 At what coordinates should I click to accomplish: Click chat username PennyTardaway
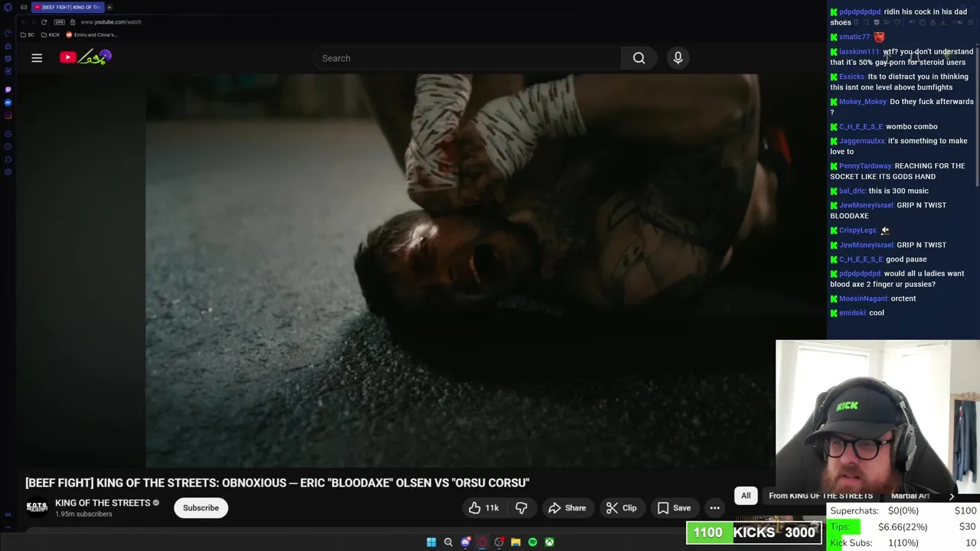pos(865,166)
